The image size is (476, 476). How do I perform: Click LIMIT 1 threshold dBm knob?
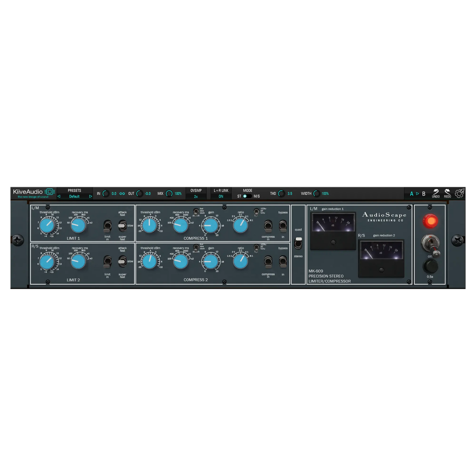pyautogui.click(x=47, y=225)
